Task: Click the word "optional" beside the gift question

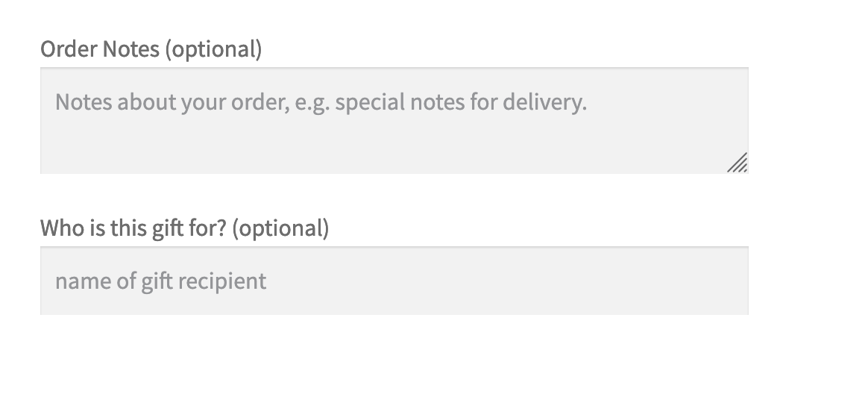Action: (280, 228)
